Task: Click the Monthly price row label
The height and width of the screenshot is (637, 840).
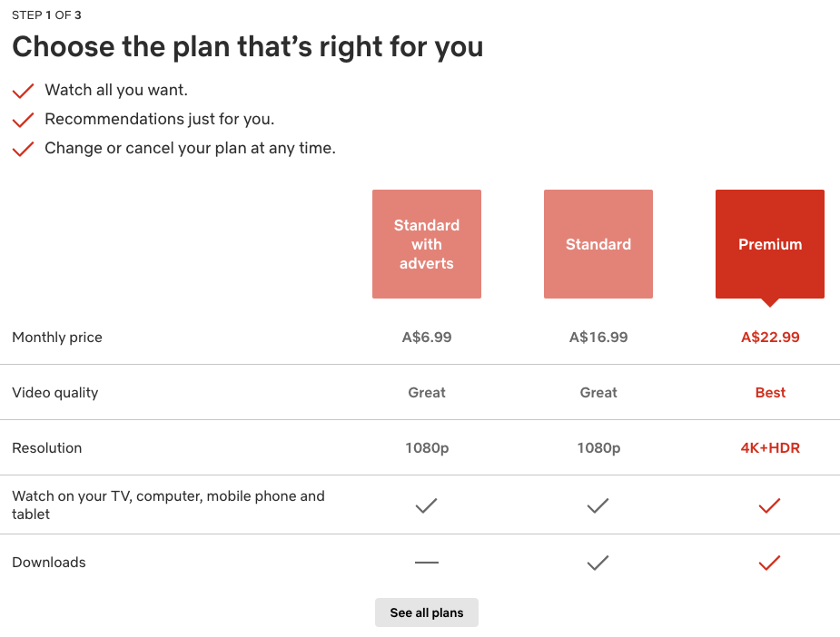Action: pyautogui.click(x=57, y=338)
